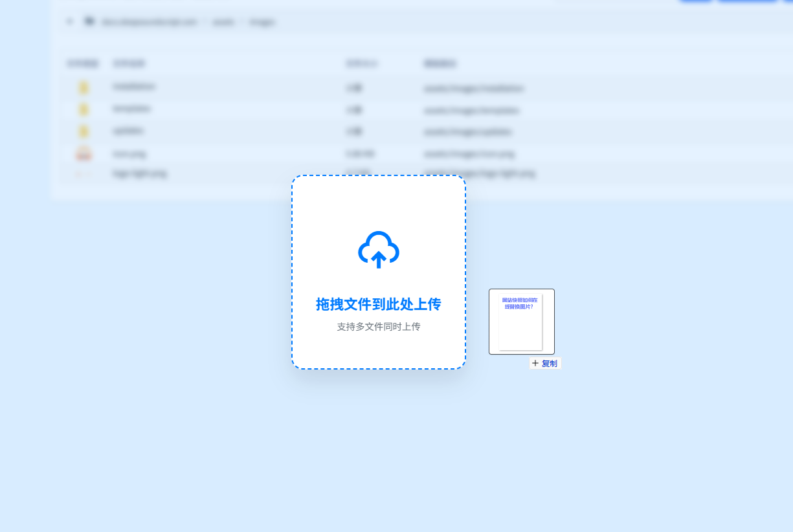Go back using the back arrow icon

point(70,21)
